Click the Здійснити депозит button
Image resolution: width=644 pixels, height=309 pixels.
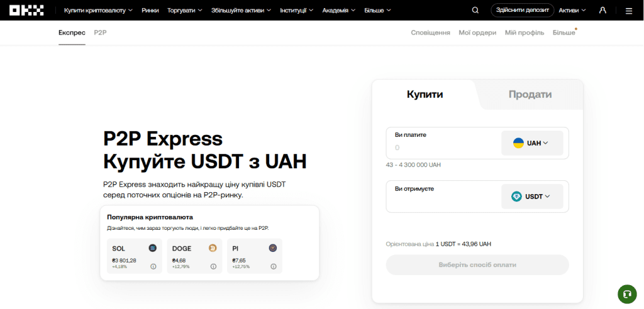click(x=522, y=10)
